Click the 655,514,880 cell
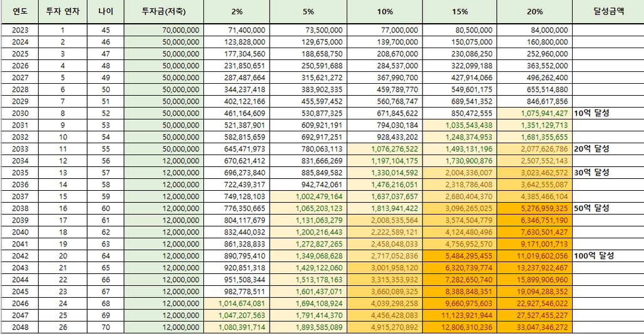 (x=534, y=89)
